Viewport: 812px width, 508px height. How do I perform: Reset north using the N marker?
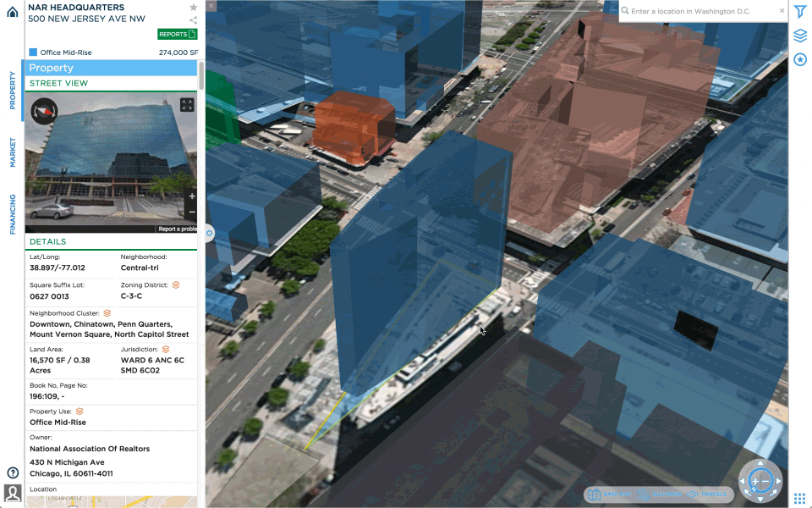tap(754, 489)
